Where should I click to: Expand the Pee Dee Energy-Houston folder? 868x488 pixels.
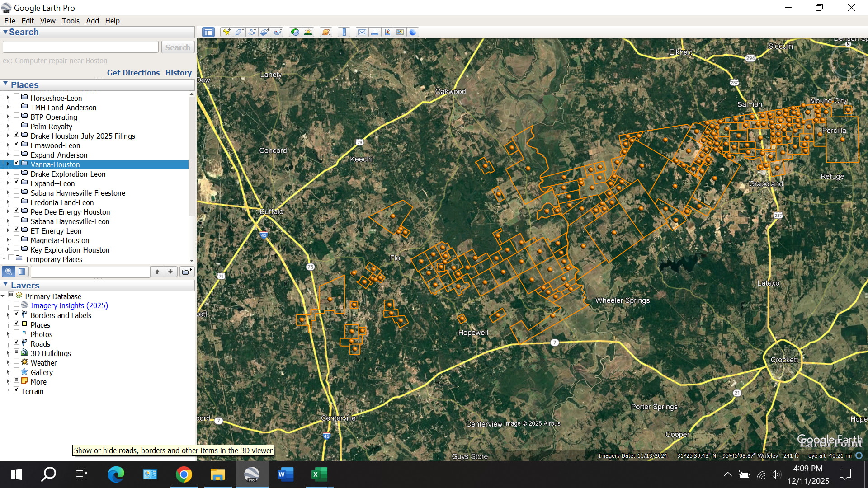pyautogui.click(x=8, y=211)
